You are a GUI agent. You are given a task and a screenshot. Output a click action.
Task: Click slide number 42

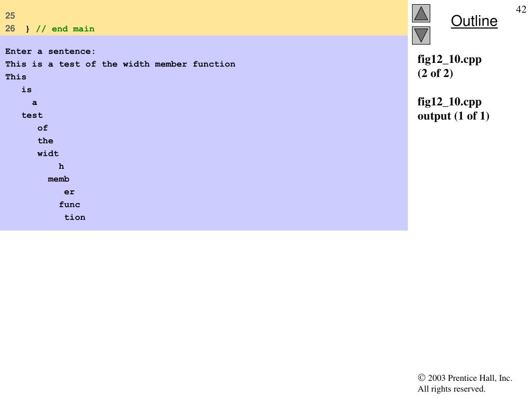pyautogui.click(x=521, y=9)
